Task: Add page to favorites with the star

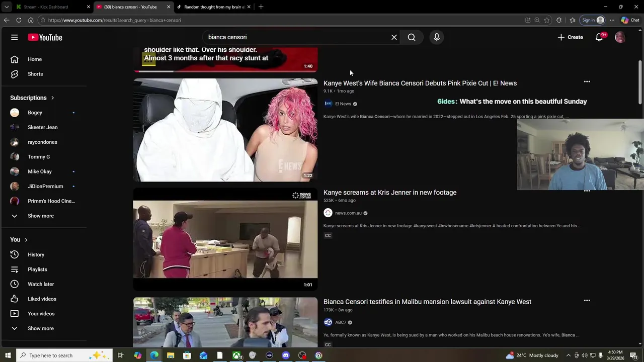Action: [547, 20]
